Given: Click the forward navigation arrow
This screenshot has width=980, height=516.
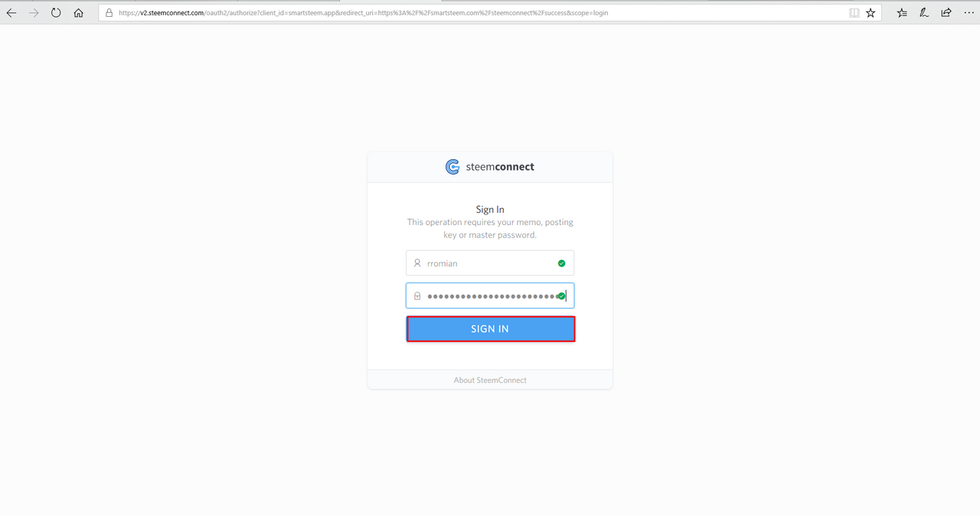Looking at the screenshot, I should point(34,13).
